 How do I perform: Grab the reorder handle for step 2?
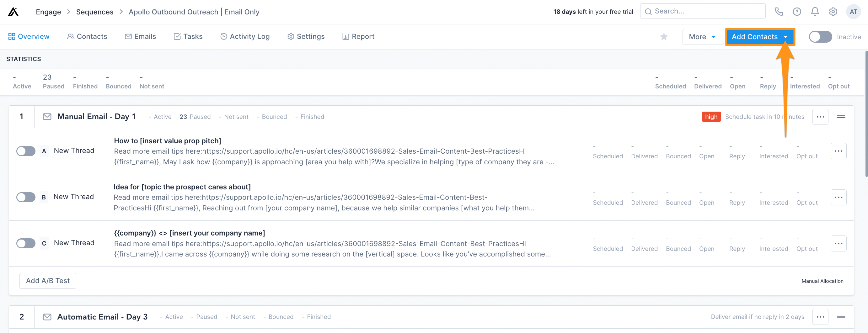pos(841,317)
